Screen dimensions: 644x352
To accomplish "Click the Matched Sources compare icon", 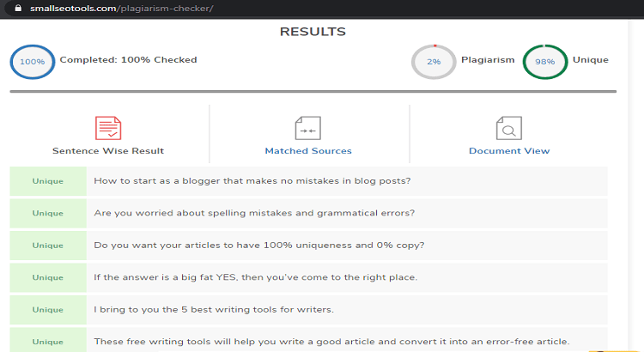I will (x=308, y=128).
